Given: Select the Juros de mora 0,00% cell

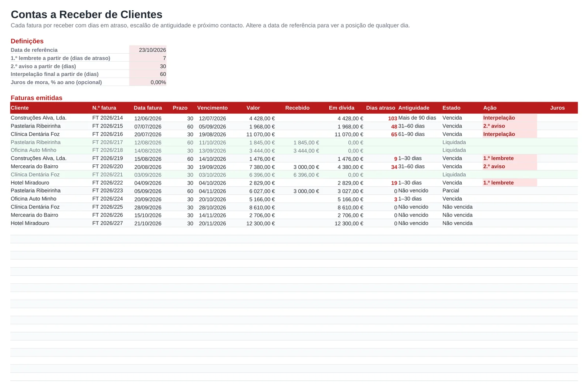Looking at the screenshot, I should 148,82.
